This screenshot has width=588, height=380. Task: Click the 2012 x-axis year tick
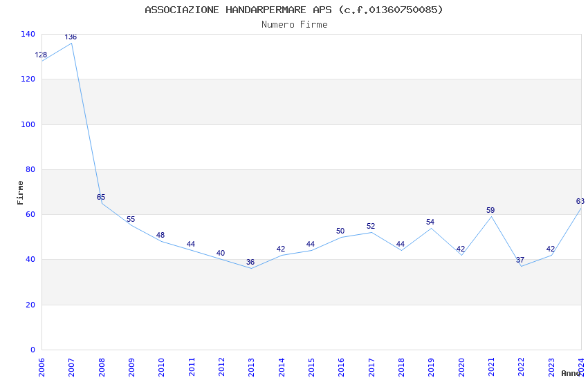(221, 368)
